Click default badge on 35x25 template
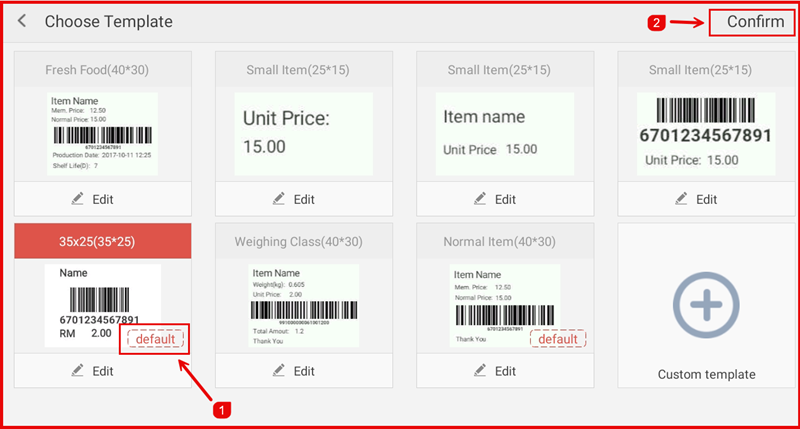800x429 pixels. coord(155,339)
